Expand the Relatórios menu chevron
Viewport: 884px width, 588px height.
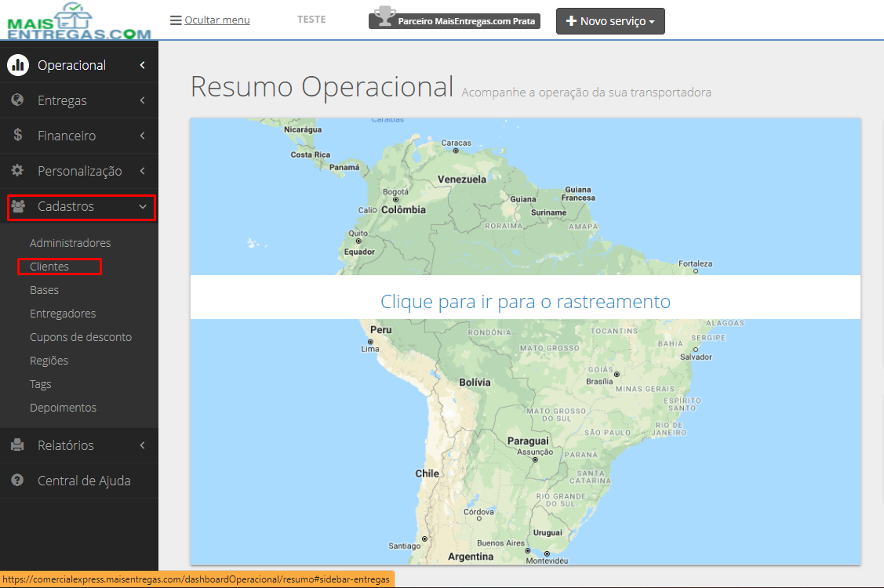pyautogui.click(x=143, y=445)
